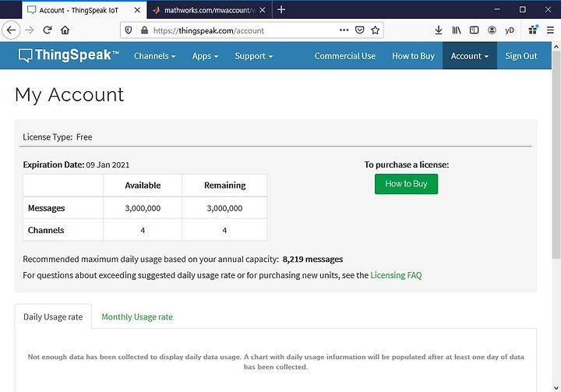This screenshot has width=561, height=392.
Task: Open How to Buy in navbar
Action: pyautogui.click(x=413, y=56)
